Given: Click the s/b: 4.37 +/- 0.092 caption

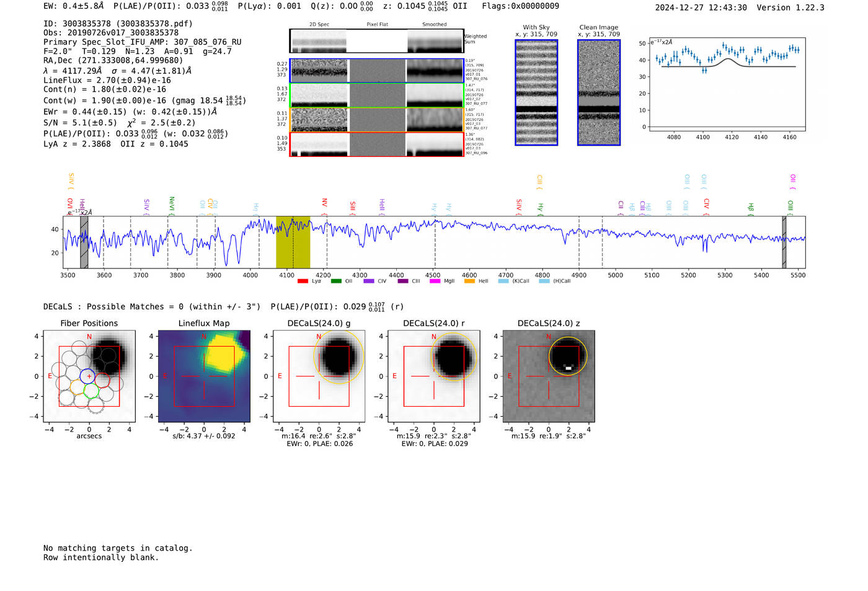Looking at the screenshot, I should tap(204, 436).
